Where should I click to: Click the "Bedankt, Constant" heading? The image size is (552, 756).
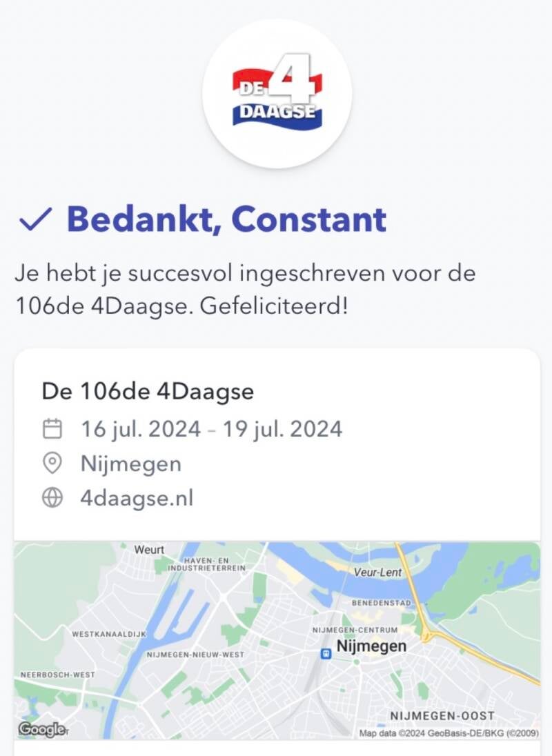click(226, 220)
